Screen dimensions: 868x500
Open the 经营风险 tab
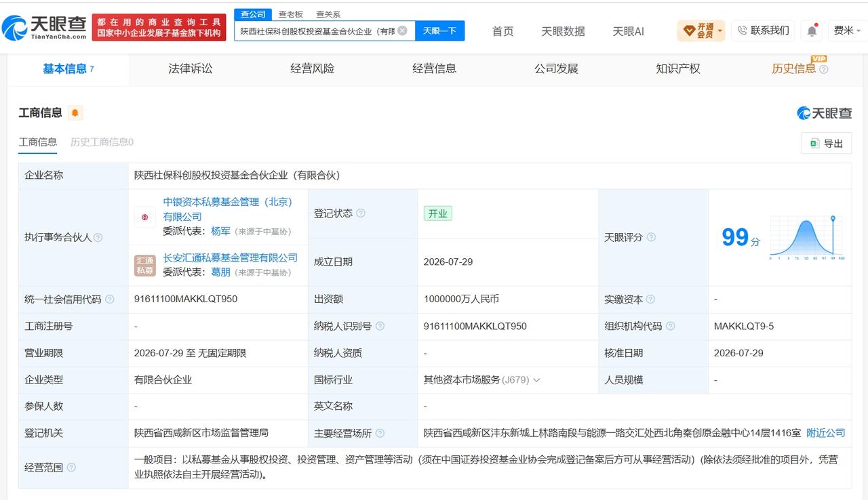coord(313,68)
